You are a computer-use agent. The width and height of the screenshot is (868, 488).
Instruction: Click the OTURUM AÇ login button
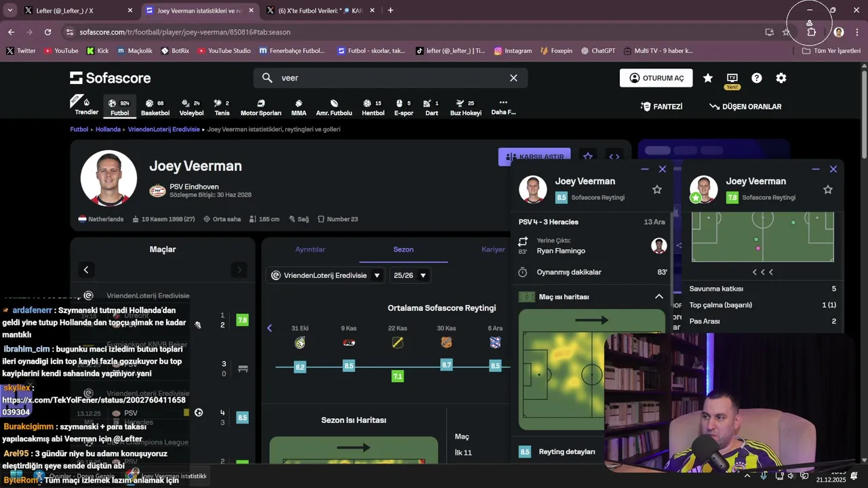coord(656,78)
